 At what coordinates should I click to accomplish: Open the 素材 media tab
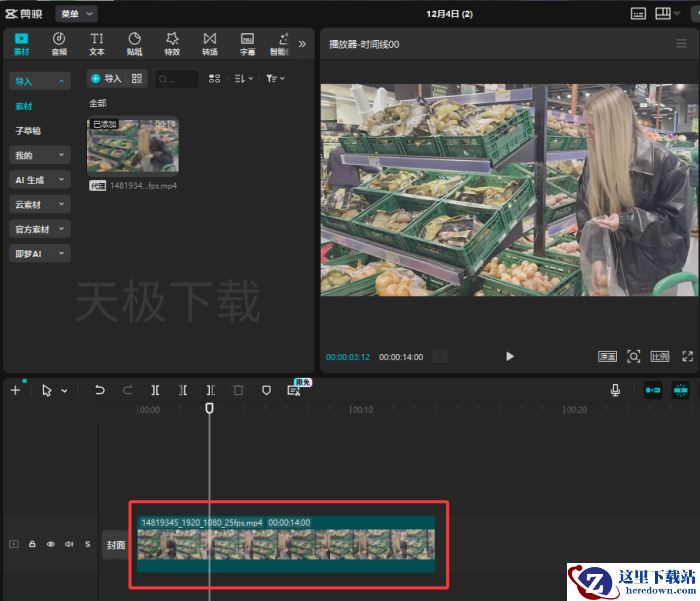[x=21, y=44]
